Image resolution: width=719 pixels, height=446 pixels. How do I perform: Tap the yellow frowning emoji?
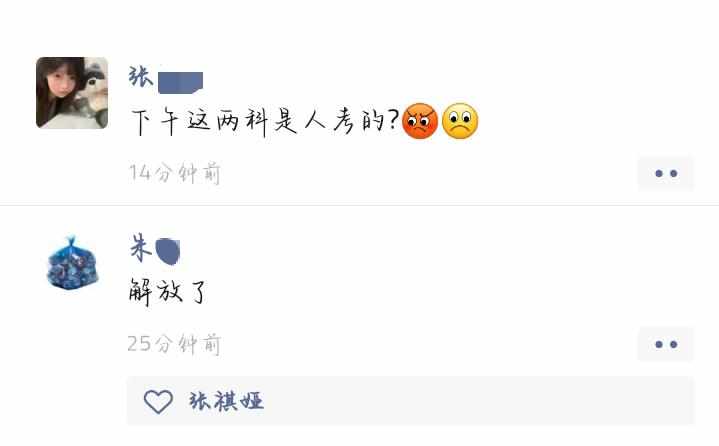(460, 121)
